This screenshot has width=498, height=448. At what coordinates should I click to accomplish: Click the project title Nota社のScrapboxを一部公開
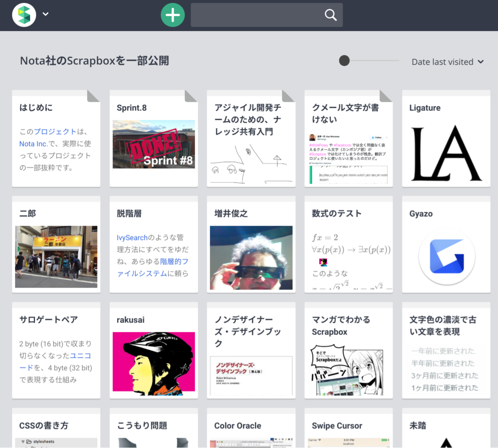94,61
